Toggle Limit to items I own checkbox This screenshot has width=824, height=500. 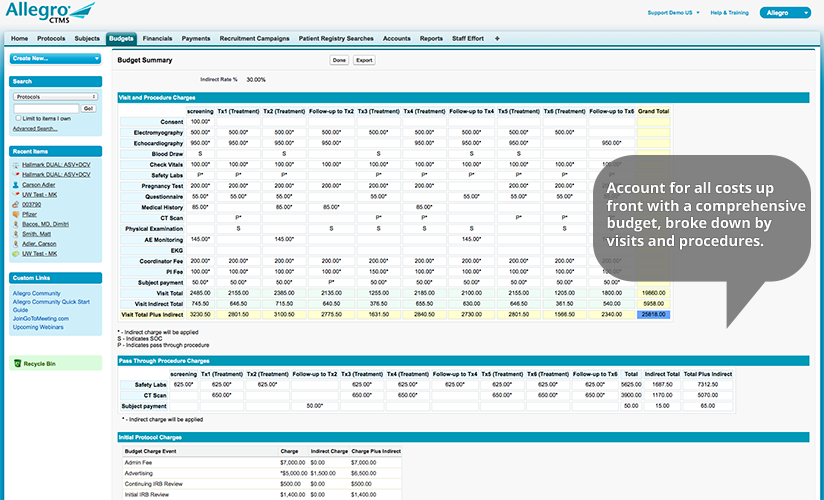click(18, 118)
